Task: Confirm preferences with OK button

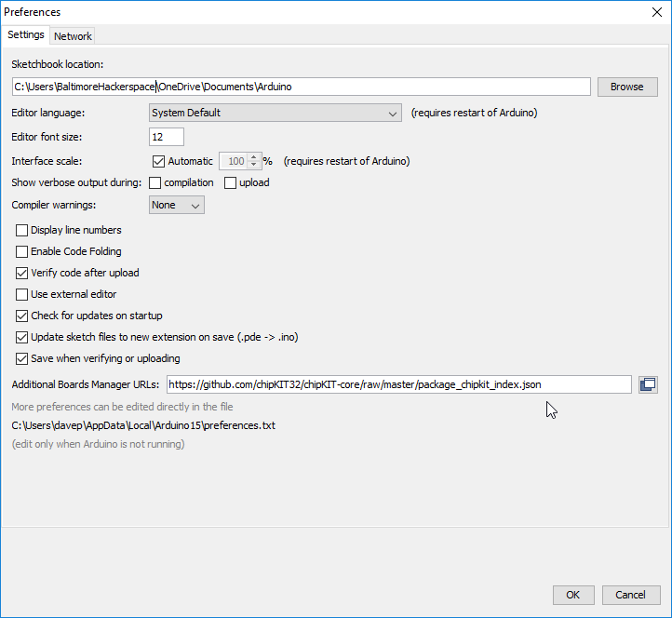Action: tap(573, 595)
